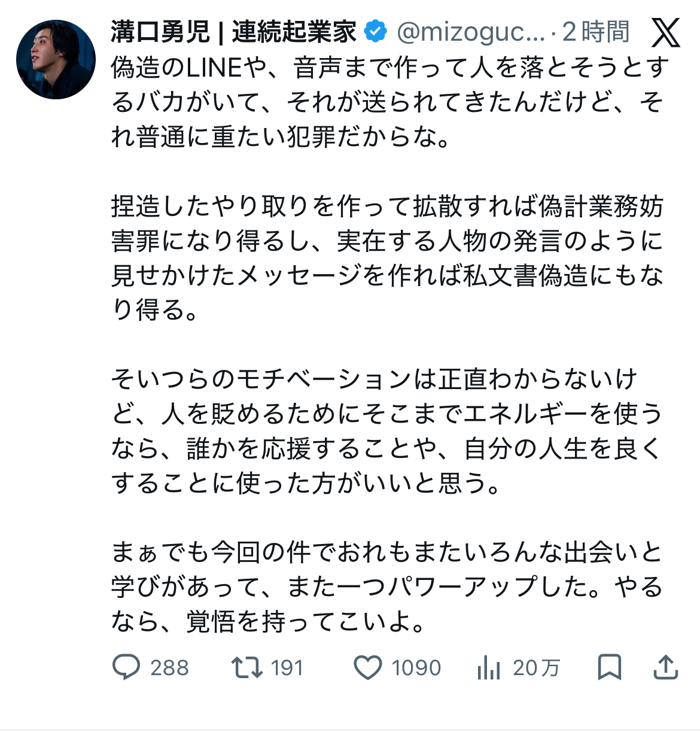
Task: Open the reply speech bubble icon
Action: click(x=126, y=667)
